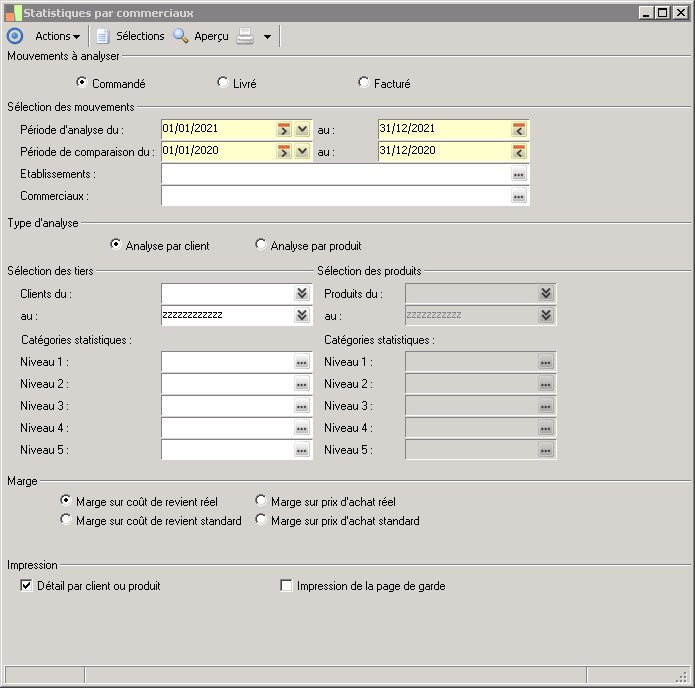Viewport: 695px width, 688px height.
Task: Click the Niveau 3 tiers input field
Action: tap(226, 406)
